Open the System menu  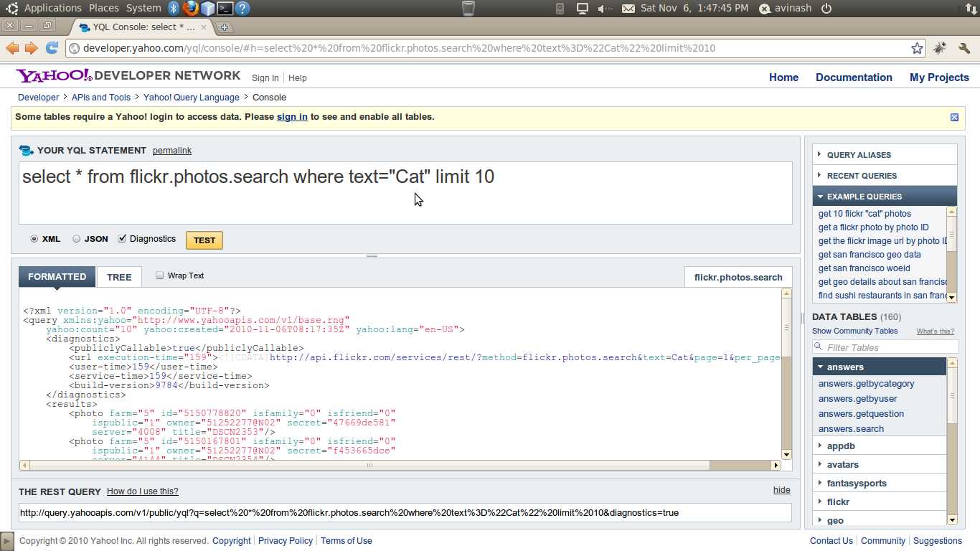click(143, 9)
